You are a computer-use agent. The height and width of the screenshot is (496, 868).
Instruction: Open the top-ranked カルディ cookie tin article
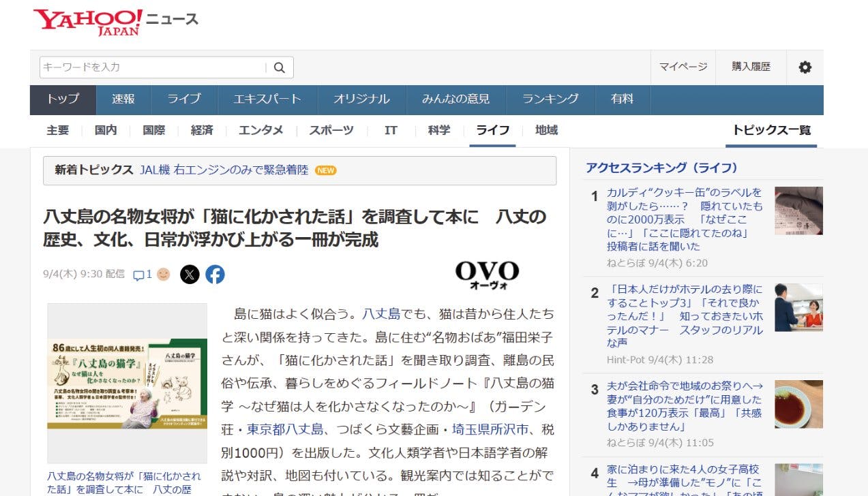[685, 219]
